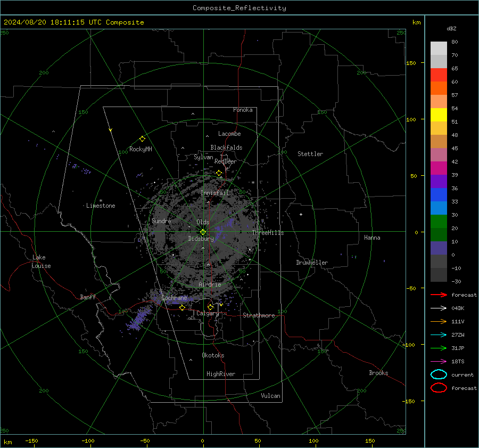Click the Airdrie map label
The width and height of the screenshot is (479, 448).
click(x=210, y=284)
